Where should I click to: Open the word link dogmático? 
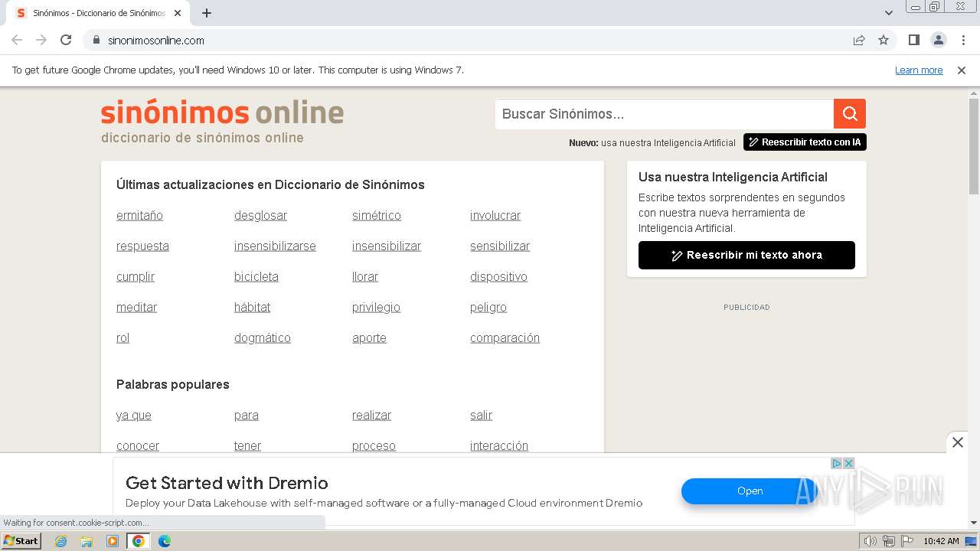coord(263,338)
